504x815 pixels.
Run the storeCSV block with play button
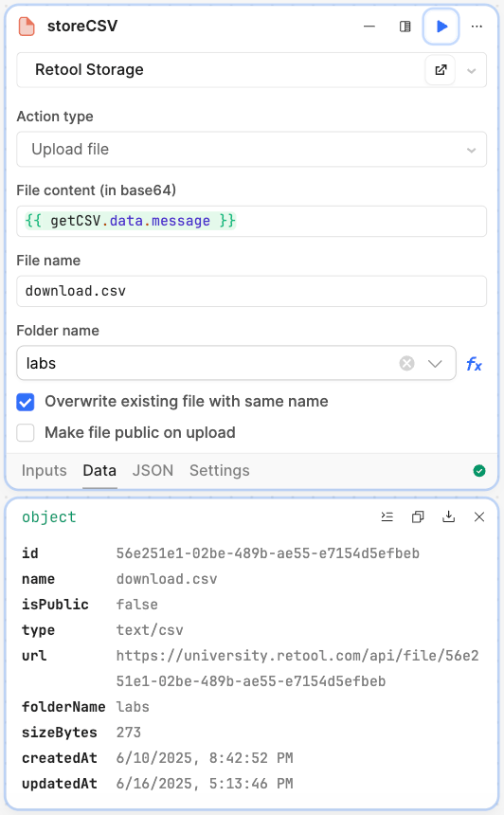point(441,26)
